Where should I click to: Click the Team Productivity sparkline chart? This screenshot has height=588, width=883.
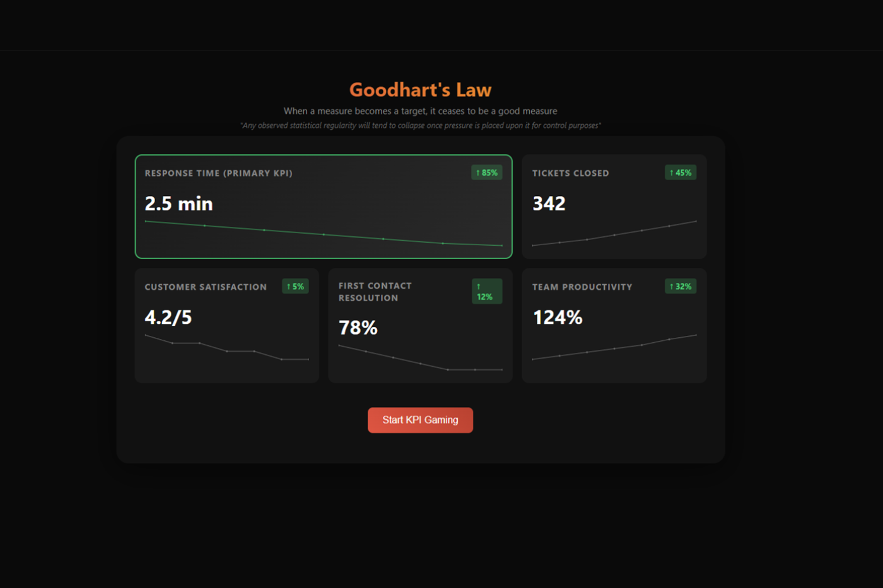pyautogui.click(x=614, y=347)
